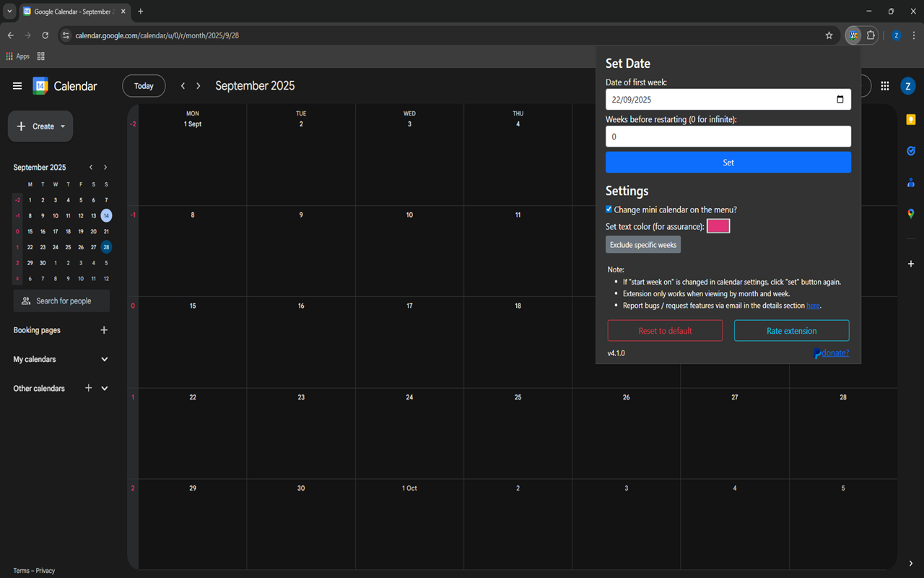Open the calendar picker in date field
Image resolution: width=924 pixels, height=578 pixels.
[x=840, y=100]
